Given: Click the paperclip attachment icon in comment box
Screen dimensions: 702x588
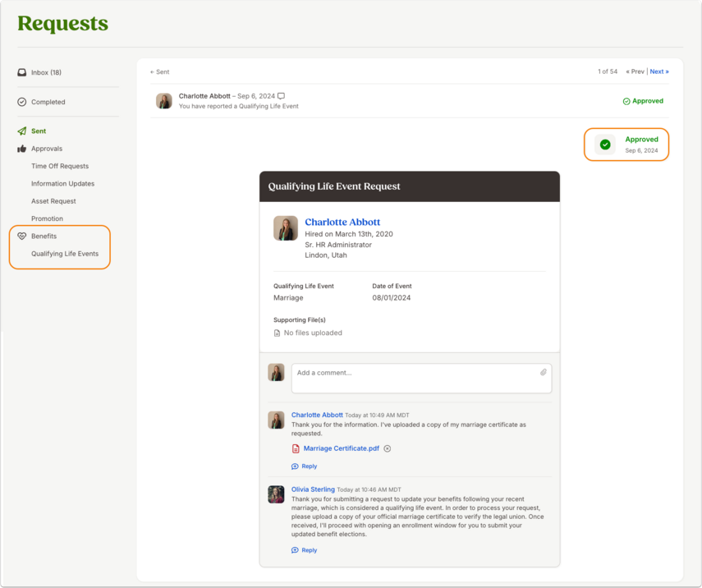Looking at the screenshot, I should click(543, 372).
